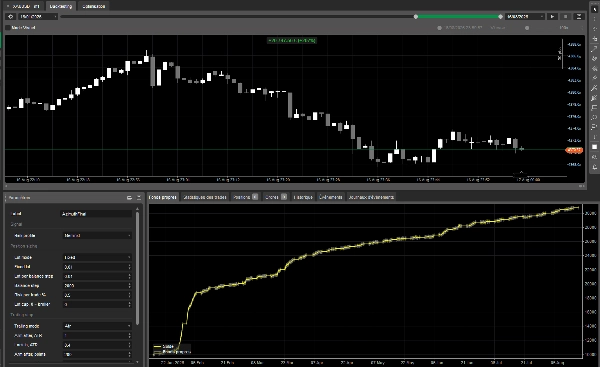This screenshot has width=600, height=367.
Task: Click the Paramètres panel vertical scrollbar
Action: pos(137,268)
